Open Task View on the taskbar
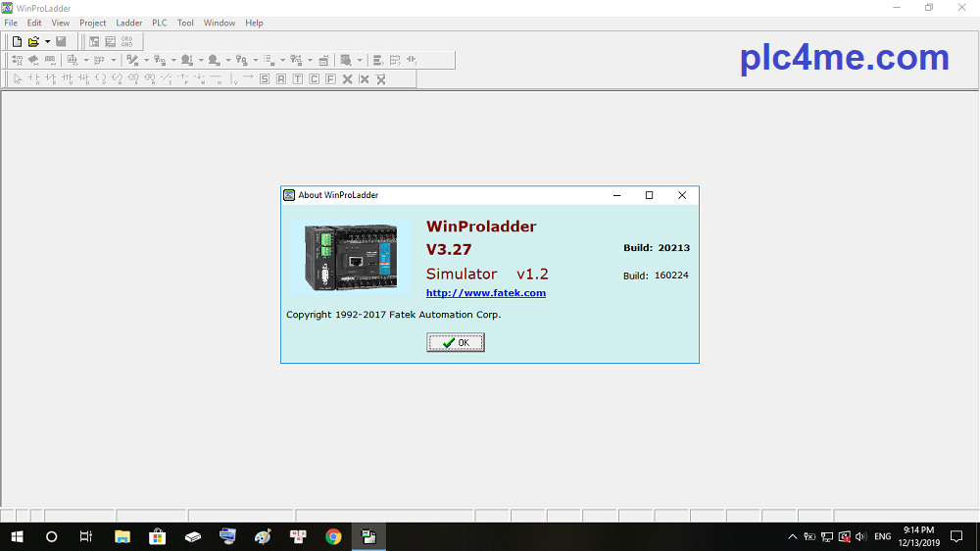The height and width of the screenshot is (551, 980). coord(86,536)
